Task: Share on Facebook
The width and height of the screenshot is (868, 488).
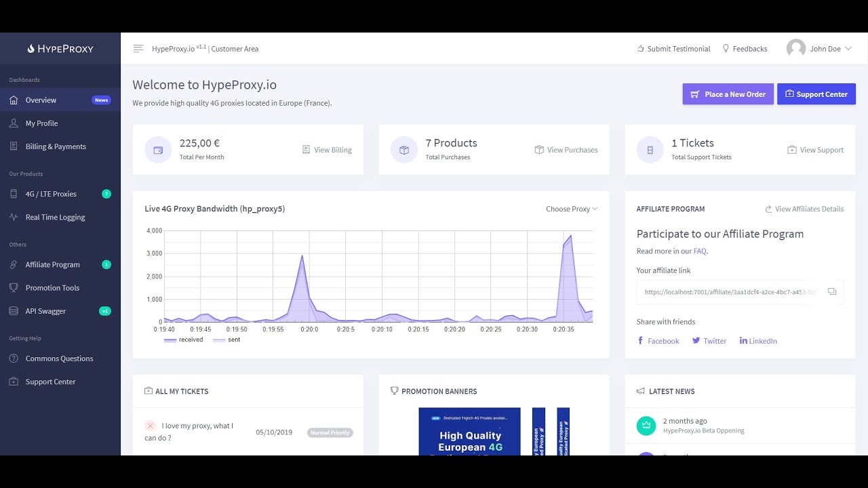Action: tap(658, 341)
